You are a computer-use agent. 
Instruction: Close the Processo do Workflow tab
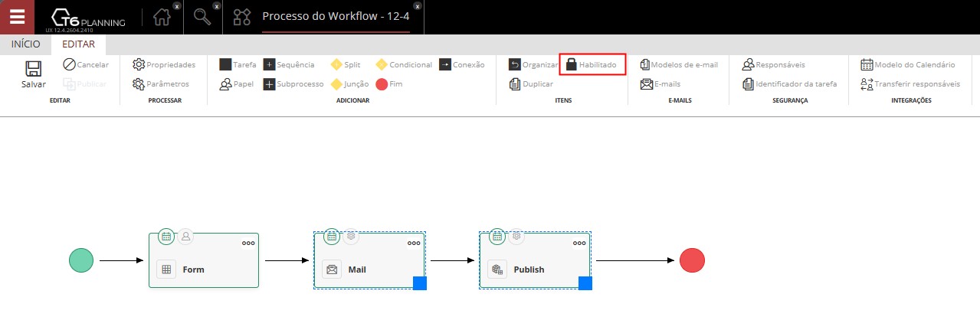pyautogui.click(x=418, y=5)
